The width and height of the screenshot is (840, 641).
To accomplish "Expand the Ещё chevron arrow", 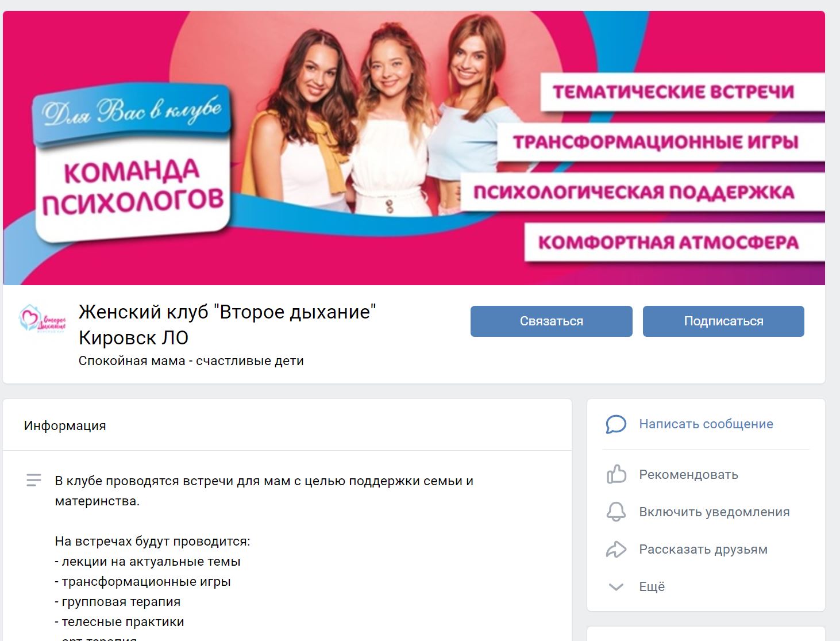I will [616, 587].
